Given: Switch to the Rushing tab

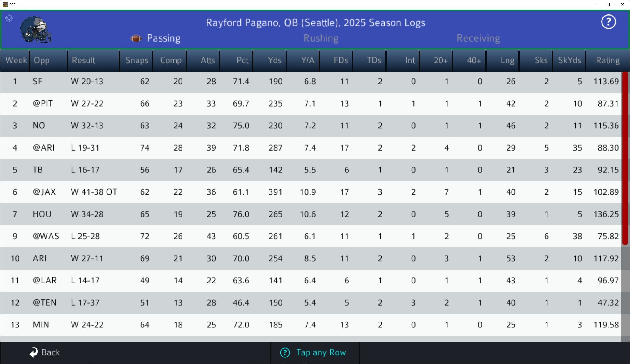Looking at the screenshot, I should click(x=321, y=38).
